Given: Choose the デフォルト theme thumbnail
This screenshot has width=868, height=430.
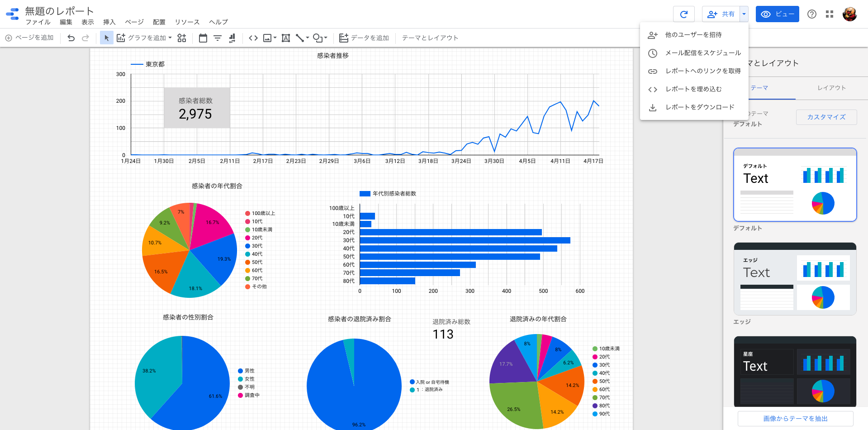Looking at the screenshot, I should (795, 185).
